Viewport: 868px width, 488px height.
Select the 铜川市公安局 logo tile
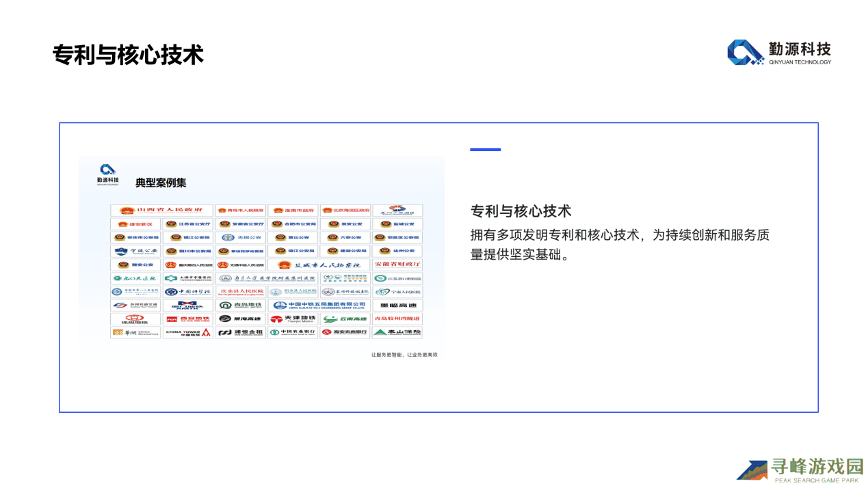point(188,251)
